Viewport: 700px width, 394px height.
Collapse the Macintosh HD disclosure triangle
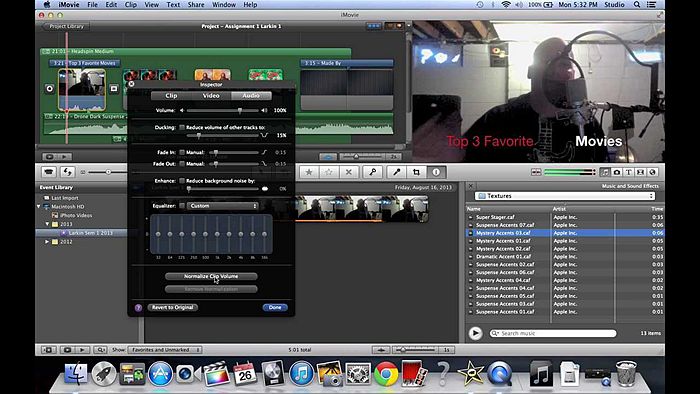tap(39, 207)
